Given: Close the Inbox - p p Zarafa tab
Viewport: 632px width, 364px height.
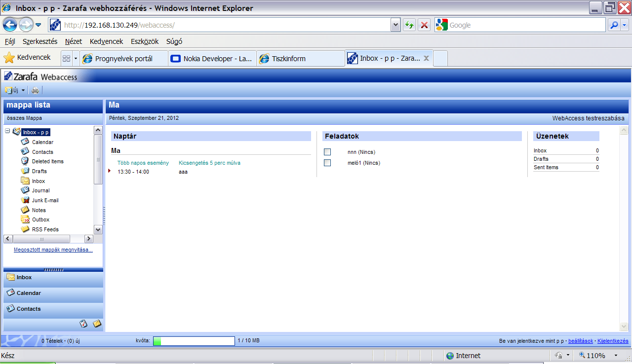Looking at the screenshot, I should click(x=427, y=58).
